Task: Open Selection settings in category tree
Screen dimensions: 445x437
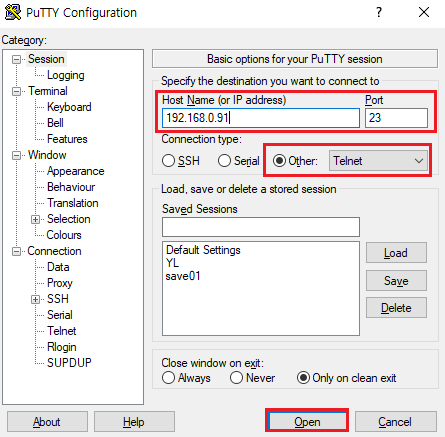Action: click(69, 219)
